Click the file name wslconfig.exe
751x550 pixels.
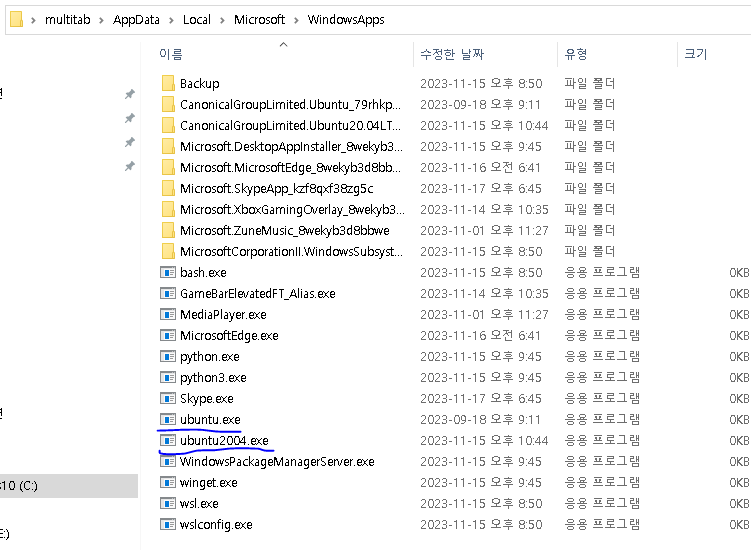pos(216,525)
